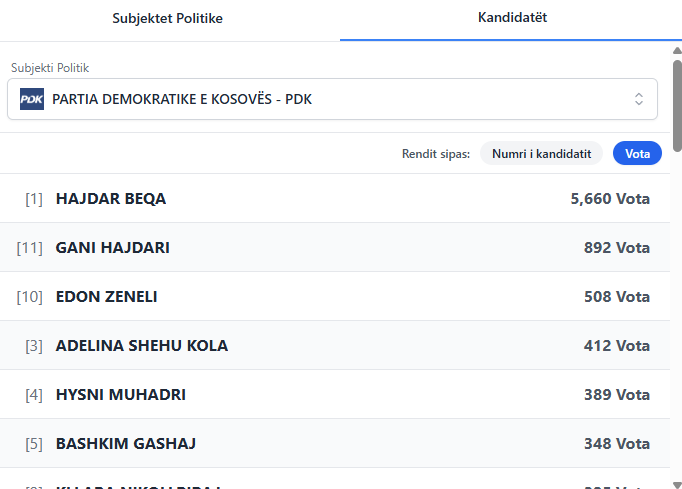Click candidate number [10] label
Image resolution: width=682 pixels, height=489 pixels.
pos(30,297)
